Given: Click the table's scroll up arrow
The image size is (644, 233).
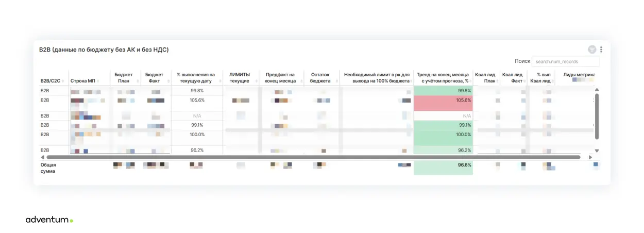Looking at the screenshot, I should point(597,90).
